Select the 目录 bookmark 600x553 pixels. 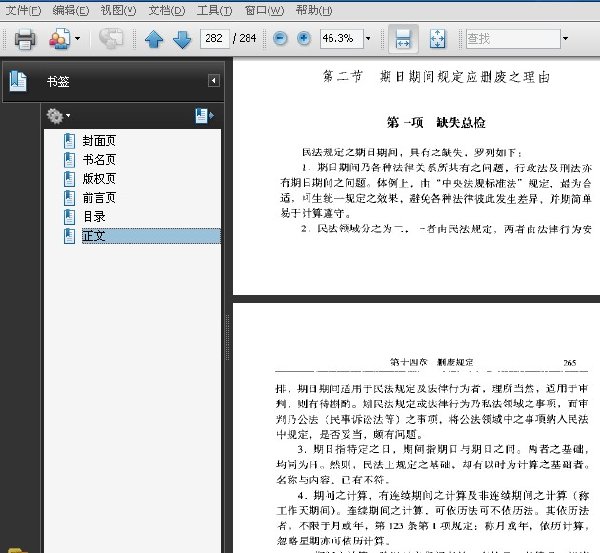(94, 217)
